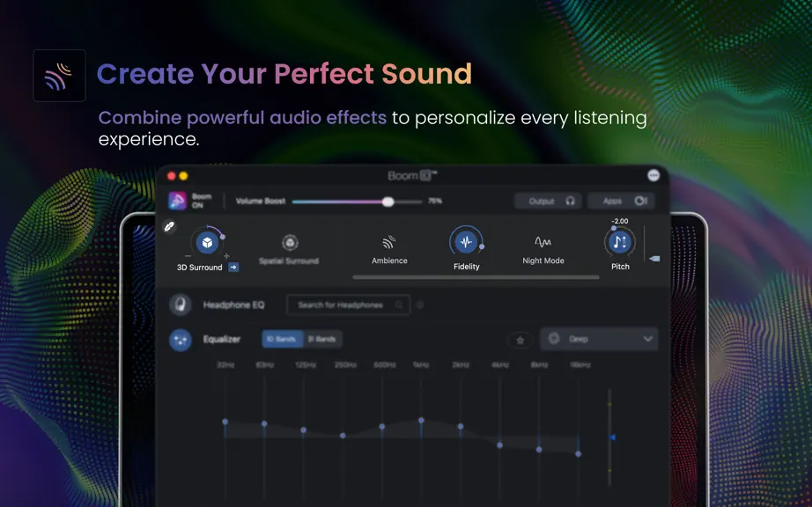The height and width of the screenshot is (507, 812).
Task: Toggle the Equalizer on/off icon
Action: (181, 340)
